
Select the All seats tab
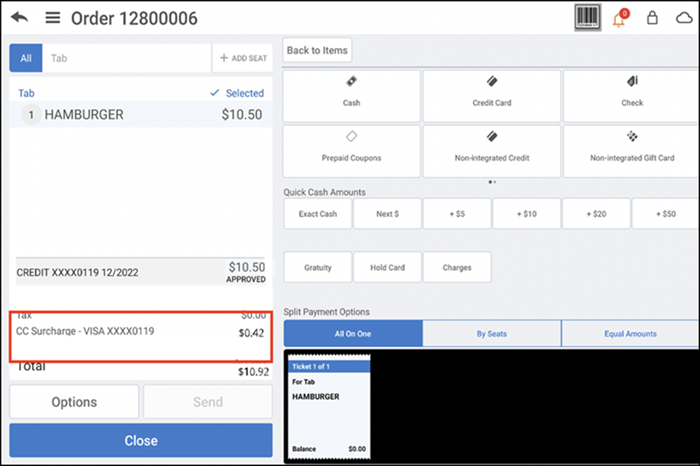26,58
